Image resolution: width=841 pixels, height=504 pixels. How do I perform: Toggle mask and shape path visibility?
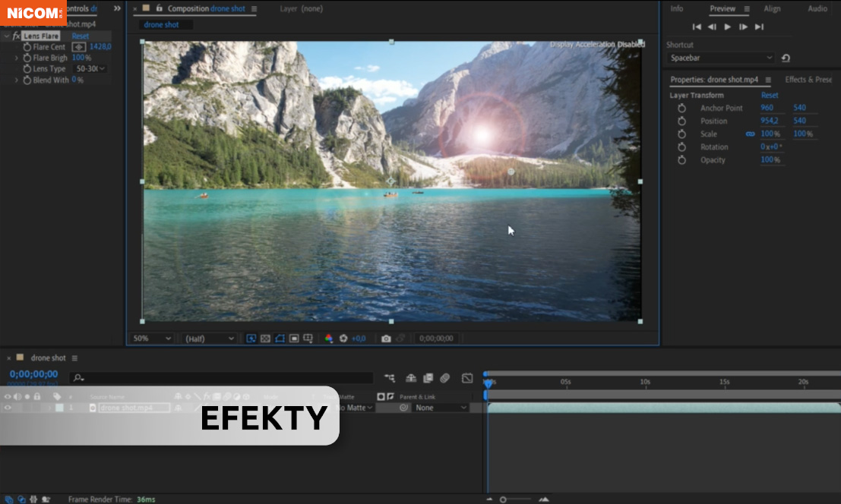click(x=280, y=339)
